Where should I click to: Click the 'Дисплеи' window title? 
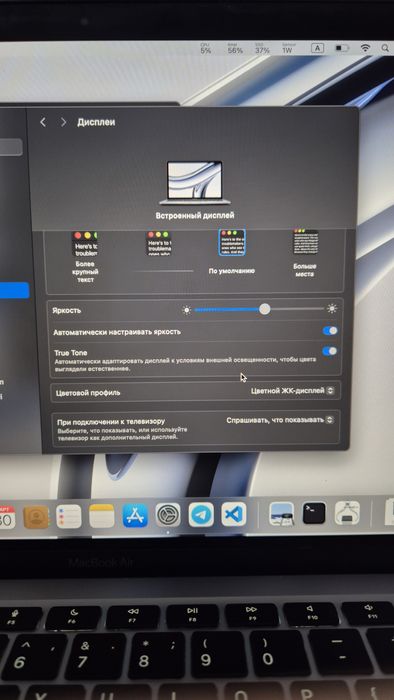pos(96,122)
